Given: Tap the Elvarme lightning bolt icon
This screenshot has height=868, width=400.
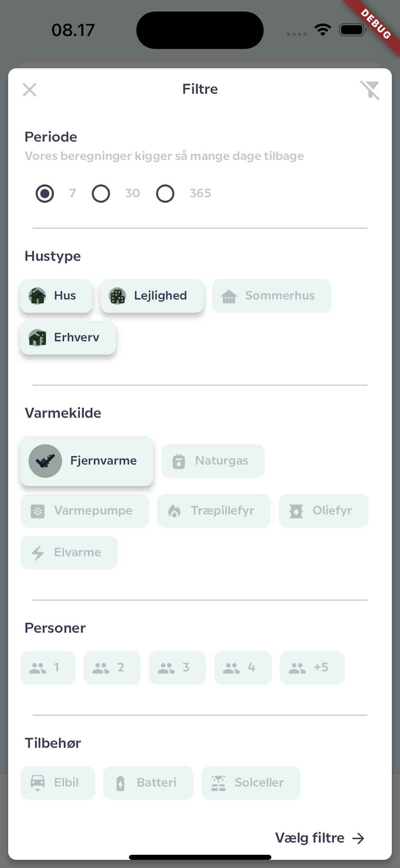Looking at the screenshot, I should 38,553.
